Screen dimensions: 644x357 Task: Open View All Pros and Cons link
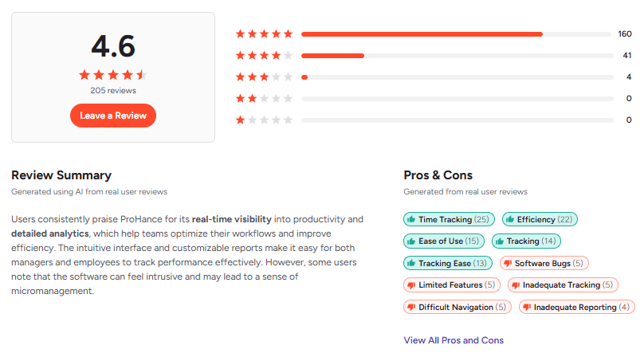(454, 340)
